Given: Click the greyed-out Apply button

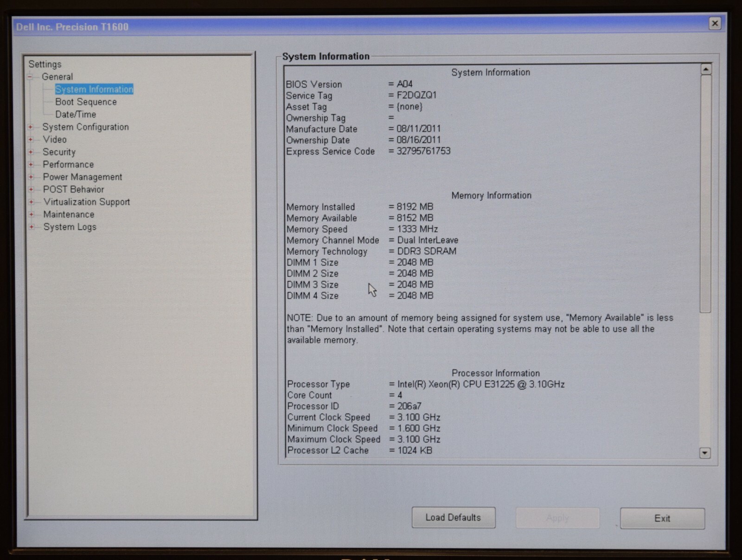Looking at the screenshot, I should (x=557, y=518).
